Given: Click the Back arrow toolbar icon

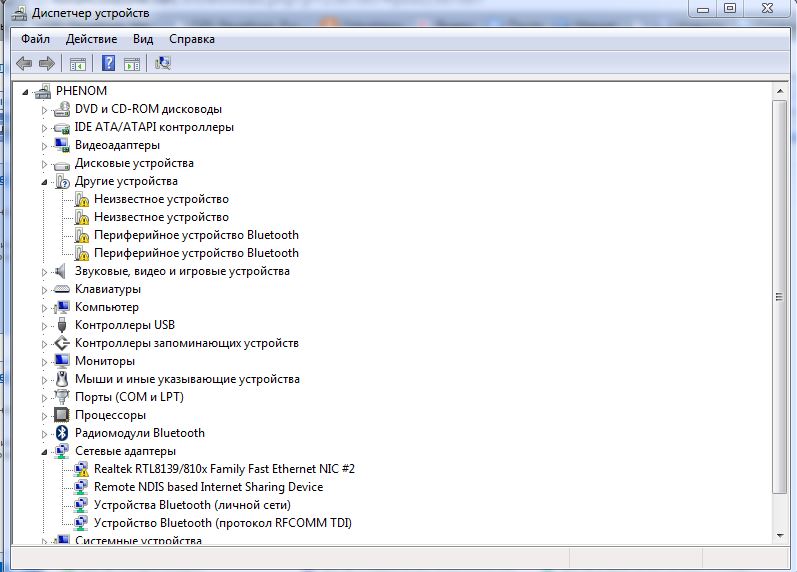Looking at the screenshot, I should pyautogui.click(x=24, y=64).
